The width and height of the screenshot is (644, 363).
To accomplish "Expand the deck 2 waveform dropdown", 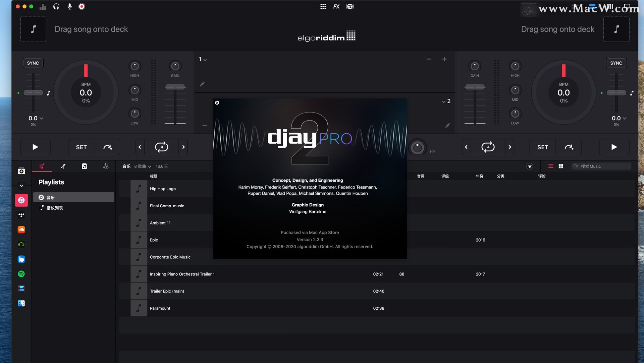I will [446, 101].
